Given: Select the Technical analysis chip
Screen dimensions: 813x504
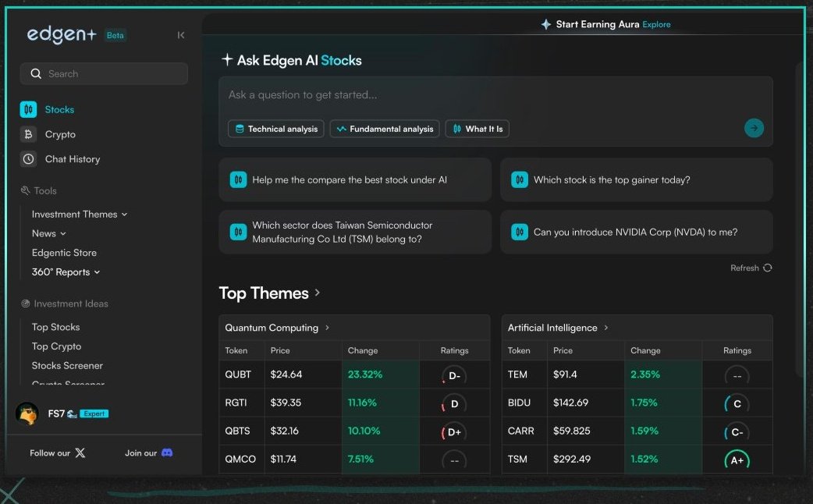Looking at the screenshot, I should [276, 129].
